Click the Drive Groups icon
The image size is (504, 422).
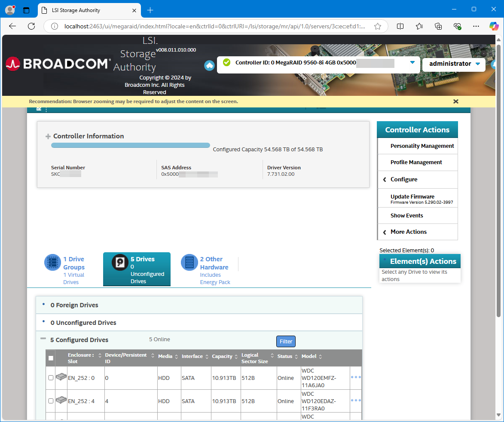[x=52, y=262]
